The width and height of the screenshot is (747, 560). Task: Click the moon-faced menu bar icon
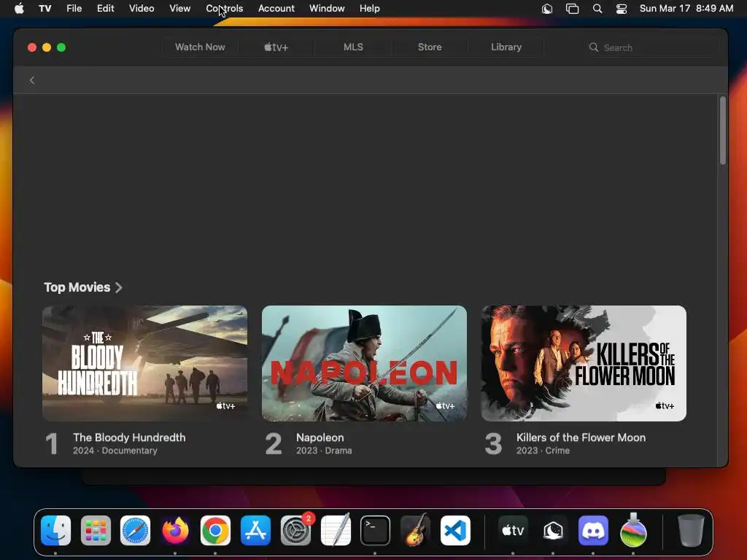coord(547,9)
